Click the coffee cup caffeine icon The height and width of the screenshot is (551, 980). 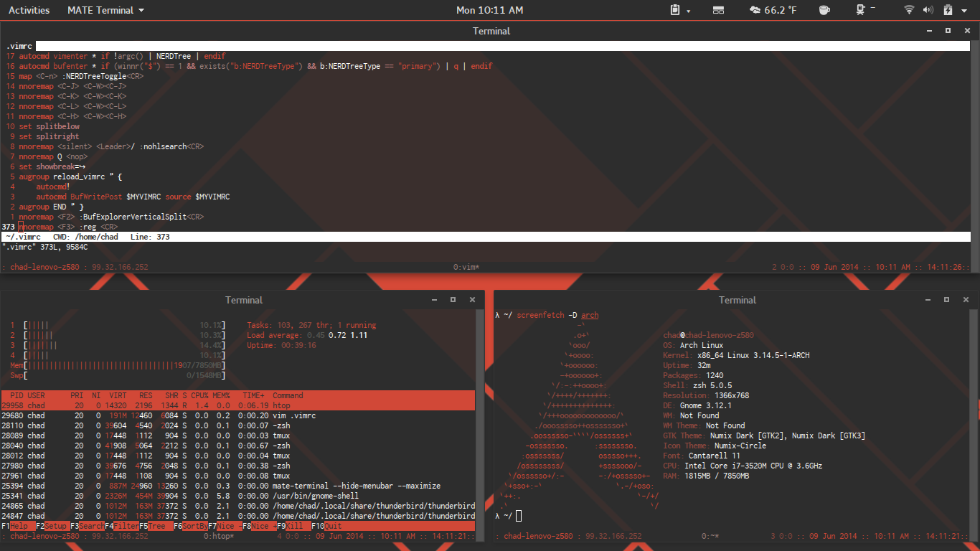824,10
